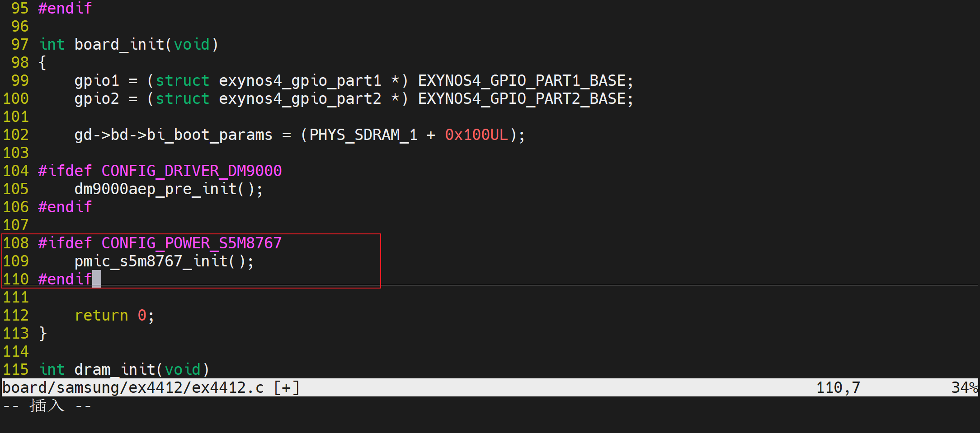
Task: Place cursor on pmic_s5m8767_init() call
Action: [164, 261]
